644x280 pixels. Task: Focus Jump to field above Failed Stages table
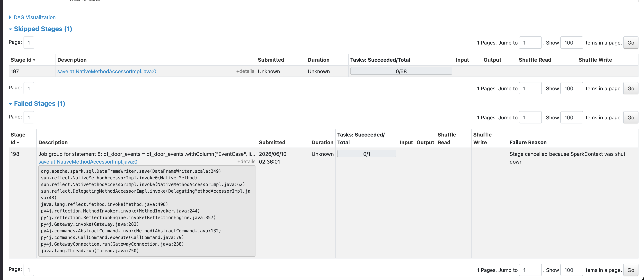coord(530,117)
